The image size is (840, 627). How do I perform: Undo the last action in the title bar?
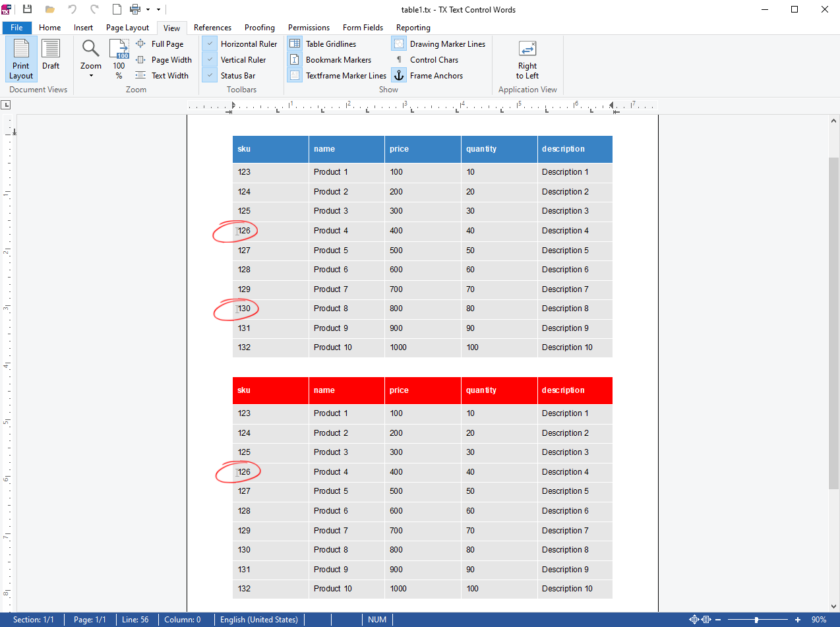pos(73,9)
